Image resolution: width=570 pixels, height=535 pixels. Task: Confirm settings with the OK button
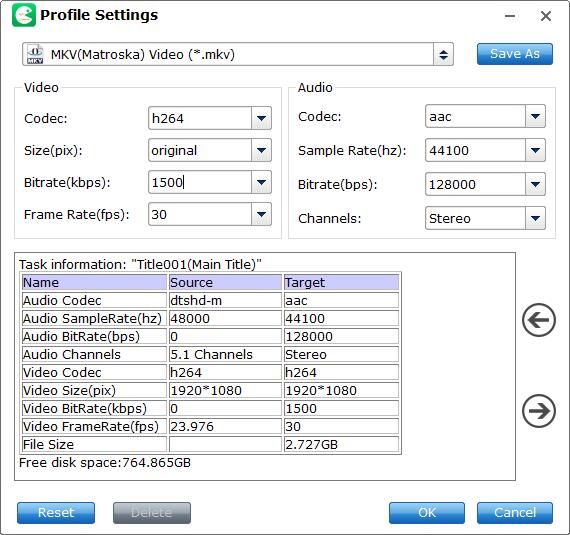click(x=427, y=513)
